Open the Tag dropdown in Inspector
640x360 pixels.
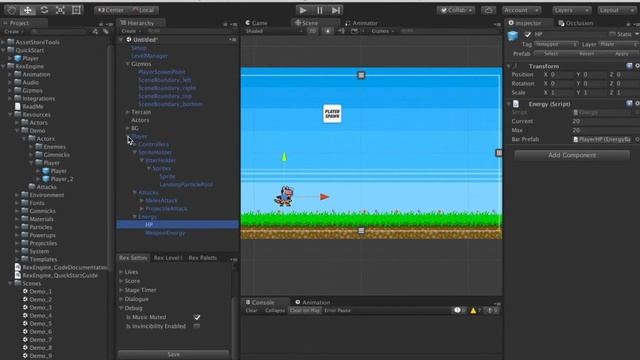click(556, 44)
